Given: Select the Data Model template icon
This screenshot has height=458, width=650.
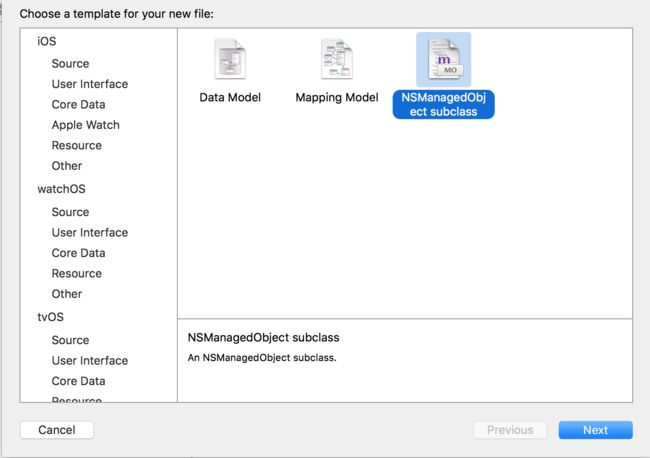Looking at the screenshot, I should [230, 59].
